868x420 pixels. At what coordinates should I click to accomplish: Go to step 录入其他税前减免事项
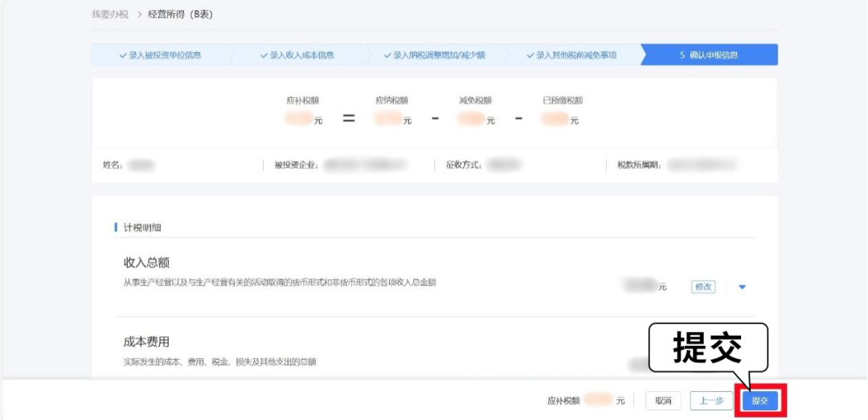pyautogui.click(x=572, y=55)
